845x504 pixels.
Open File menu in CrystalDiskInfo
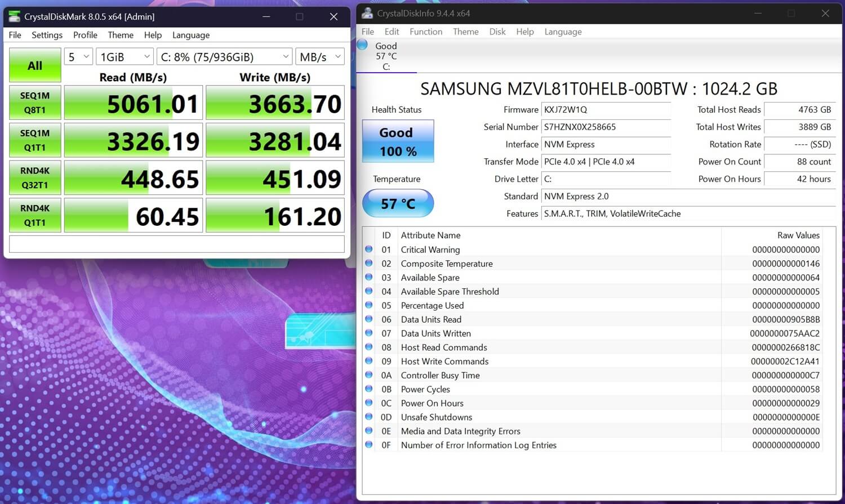point(367,32)
